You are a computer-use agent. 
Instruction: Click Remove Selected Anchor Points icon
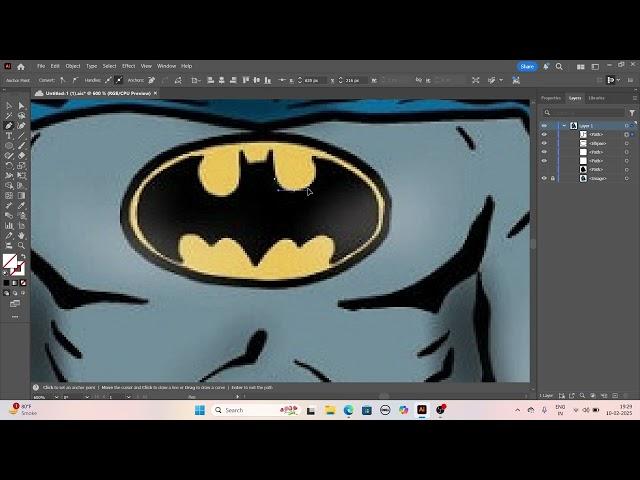click(x=152, y=80)
